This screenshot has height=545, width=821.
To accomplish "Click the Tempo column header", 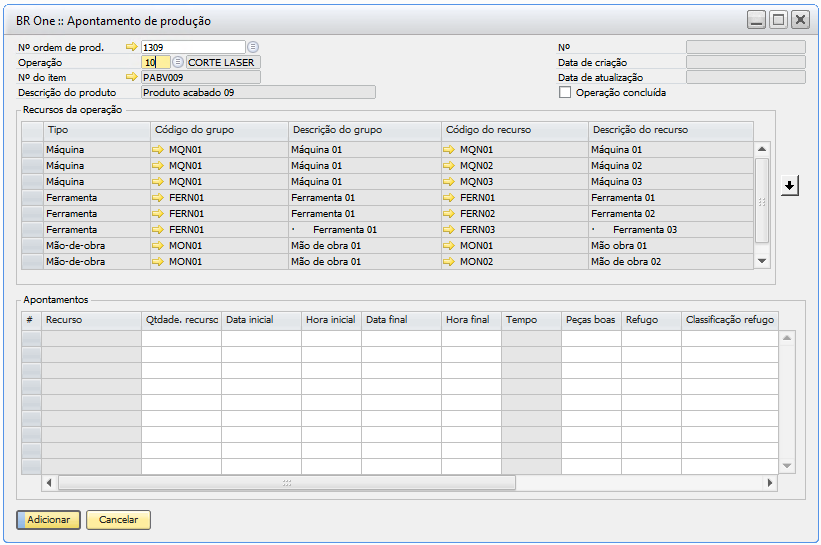I will [x=531, y=320].
